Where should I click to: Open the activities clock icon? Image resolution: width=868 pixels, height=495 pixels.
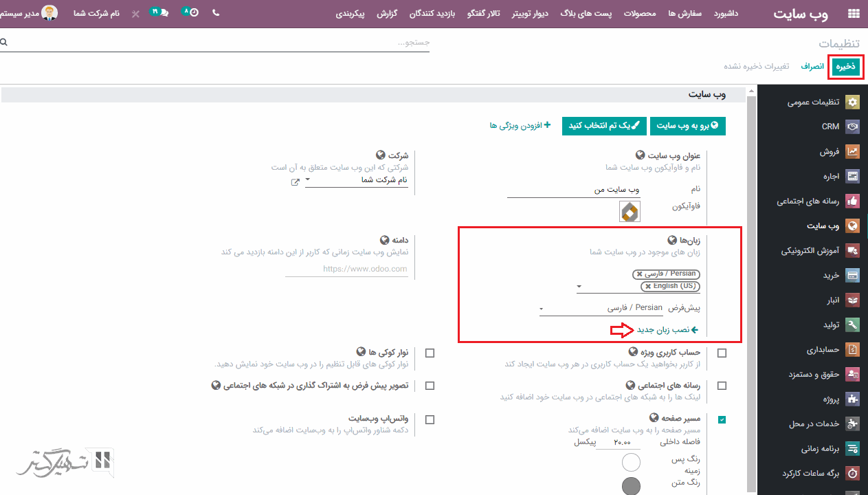click(194, 13)
